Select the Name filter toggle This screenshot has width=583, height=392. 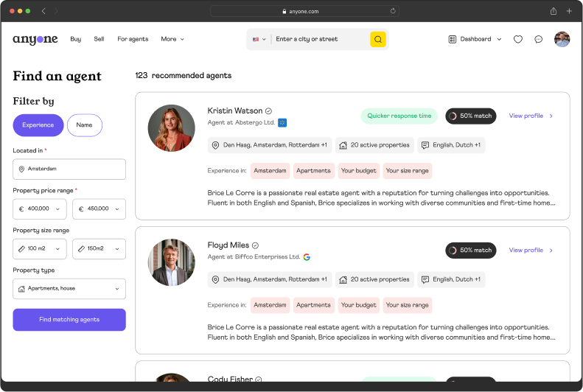click(x=85, y=125)
